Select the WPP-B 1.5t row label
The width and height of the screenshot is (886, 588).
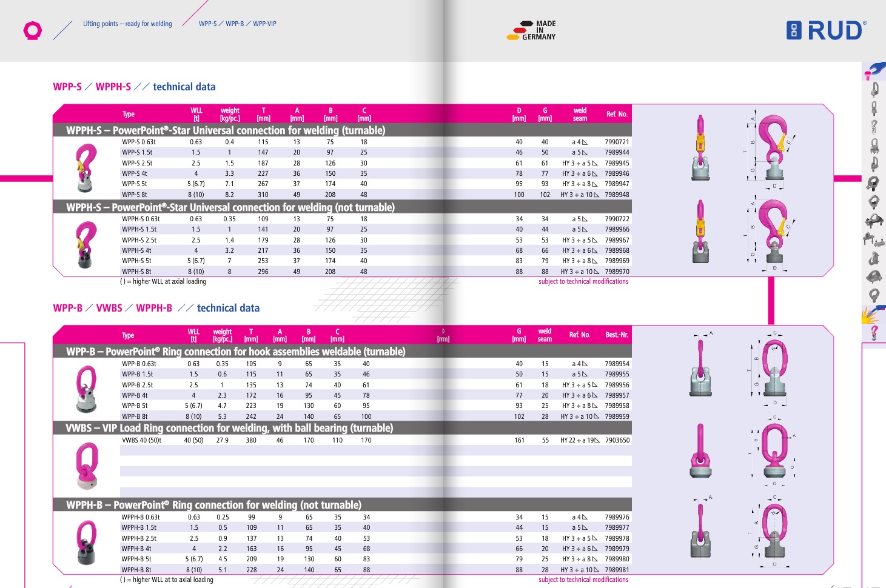pyautogui.click(x=137, y=374)
